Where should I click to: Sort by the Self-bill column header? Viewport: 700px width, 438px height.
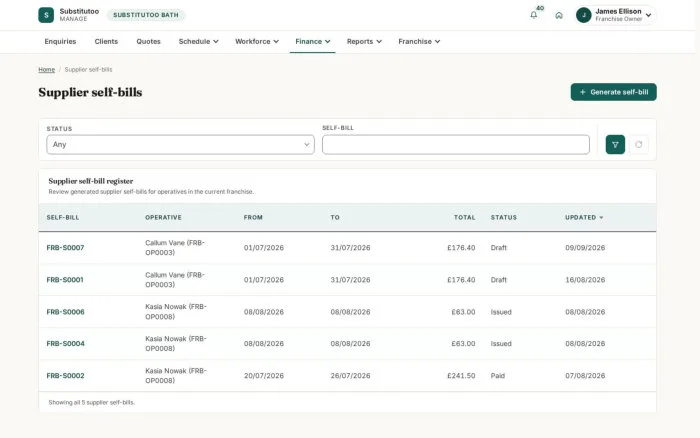tap(62, 217)
